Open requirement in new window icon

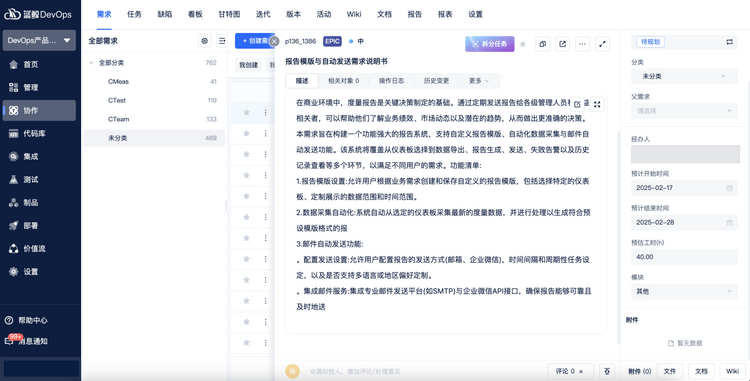[562, 44]
